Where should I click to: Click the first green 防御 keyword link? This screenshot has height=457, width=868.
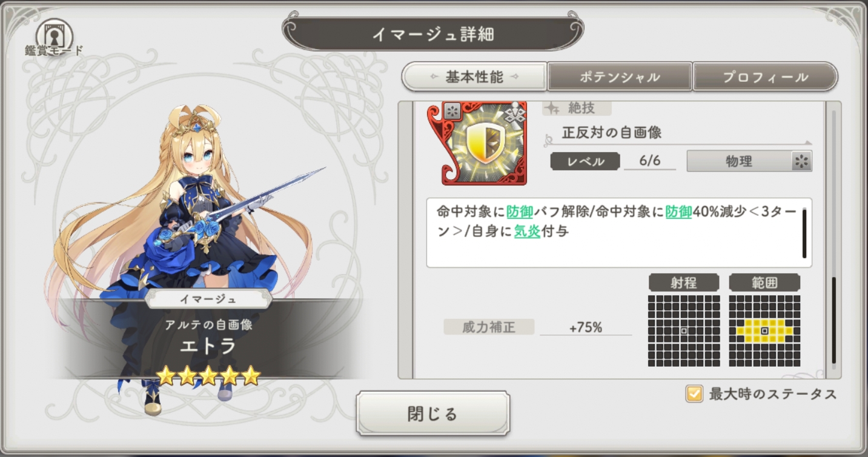click(520, 212)
